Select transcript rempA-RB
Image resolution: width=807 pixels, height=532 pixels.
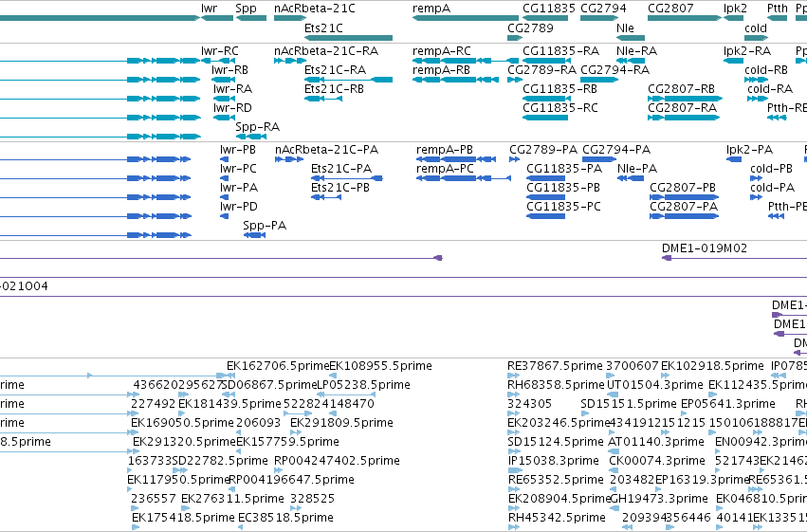[441, 69]
